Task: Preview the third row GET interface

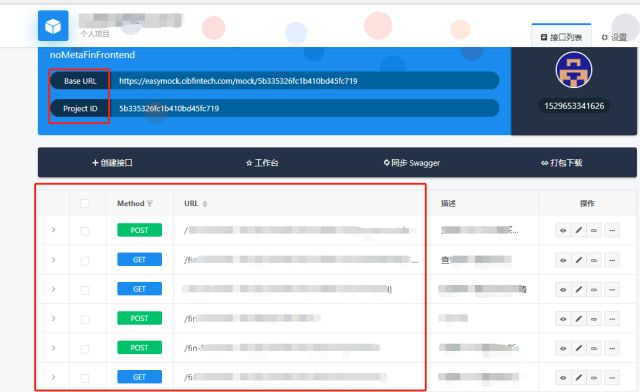Action: [x=563, y=290]
